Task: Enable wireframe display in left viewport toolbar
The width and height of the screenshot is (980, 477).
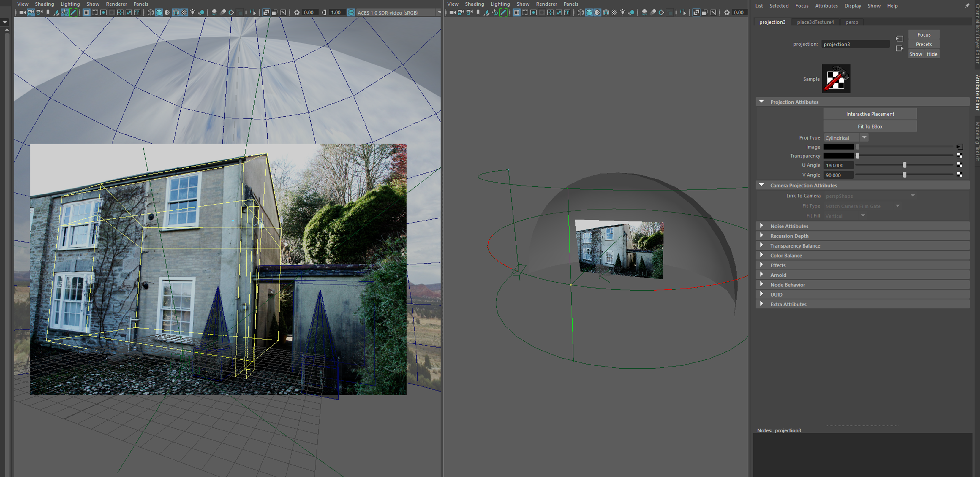Action: click(151, 12)
